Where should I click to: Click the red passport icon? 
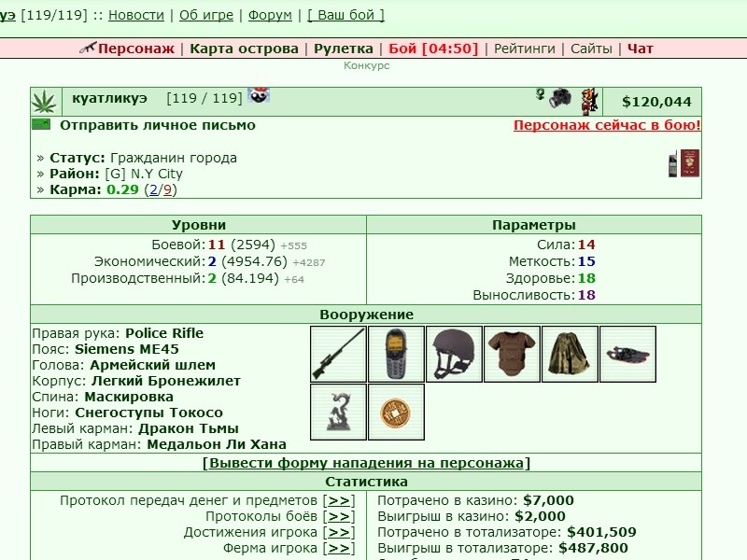coord(690,163)
